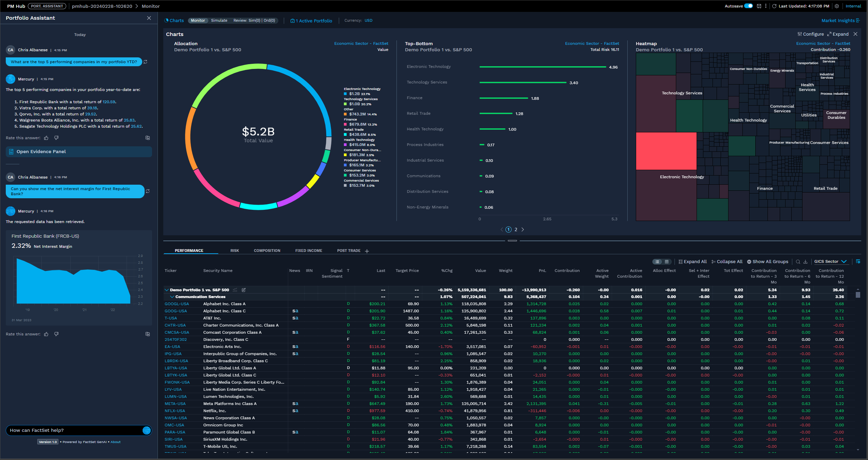This screenshot has height=460, width=868.
Task: Open the settings gear in the top bar
Action: [x=837, y=6]
